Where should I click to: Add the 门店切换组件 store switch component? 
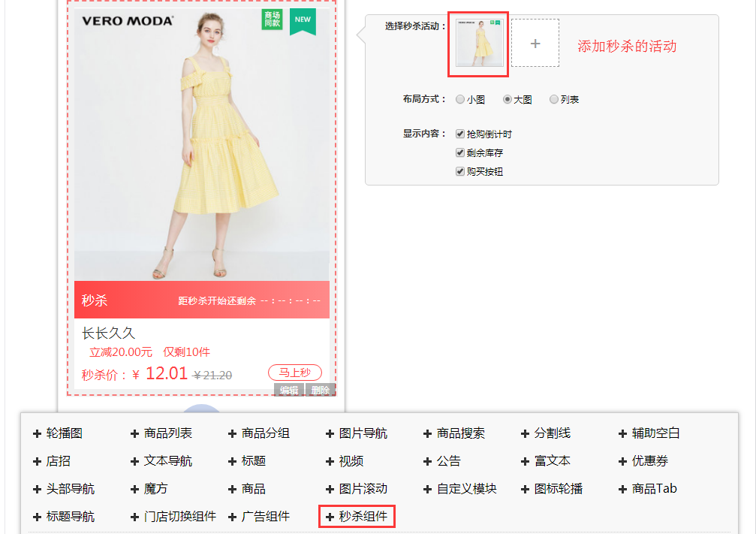click(x=173, y=517)
